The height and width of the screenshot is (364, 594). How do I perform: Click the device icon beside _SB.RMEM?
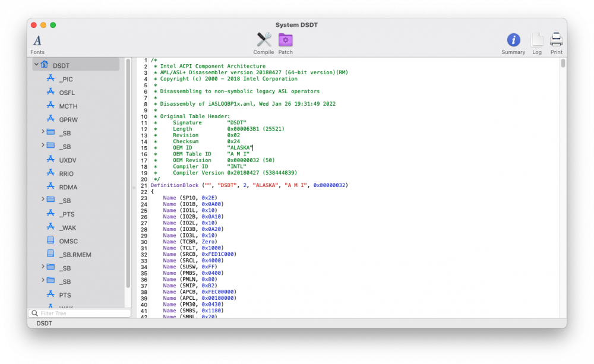(x=50, y=254)
